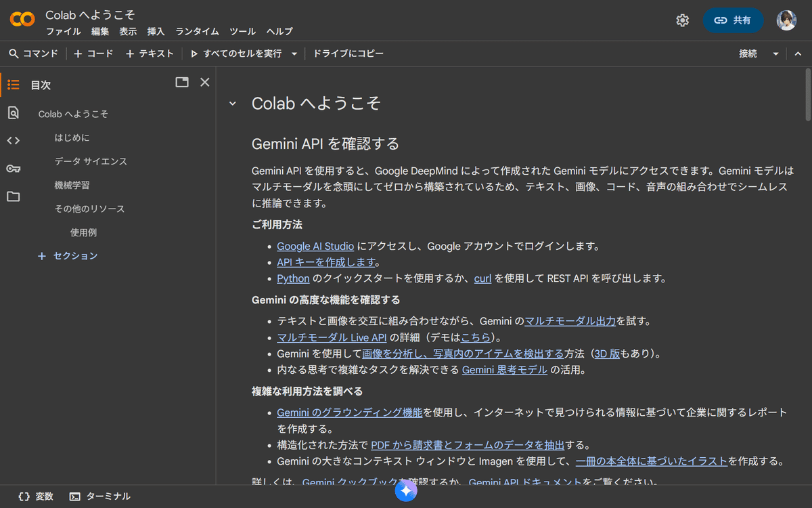Select データ サイエンス in table of contents
This screenshot has width=812, height=508.
91,161
